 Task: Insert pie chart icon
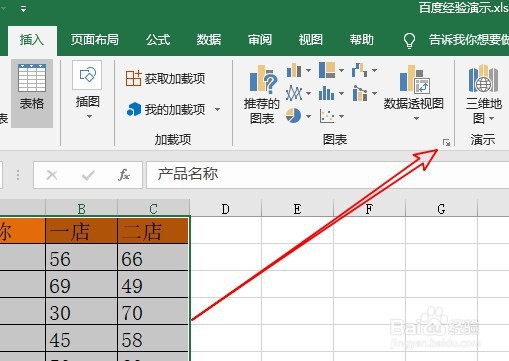293,116
